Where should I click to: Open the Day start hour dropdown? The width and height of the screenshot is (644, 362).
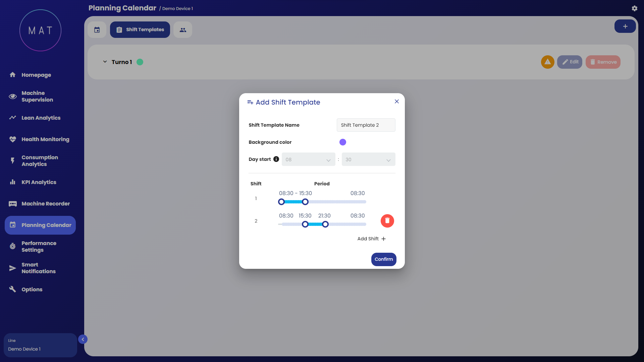pos(308,160)
